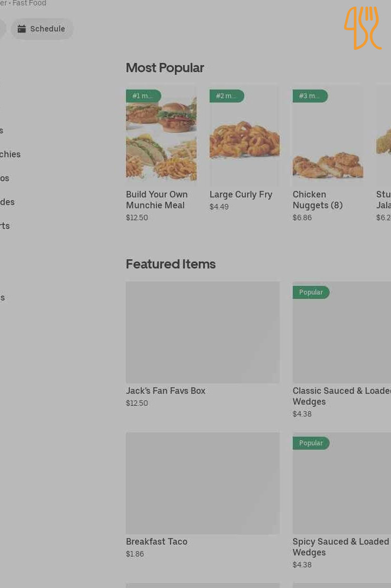The width and height of the screenshot is (391, 588).
Task: Click the Large Curly Fry item name
Action: click(x=241, y=195)
